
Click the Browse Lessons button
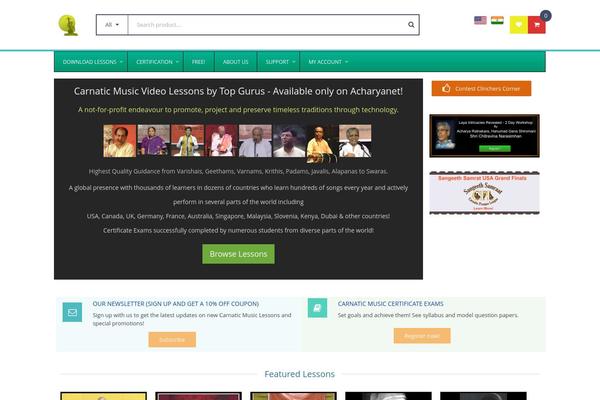click(238, 254)
